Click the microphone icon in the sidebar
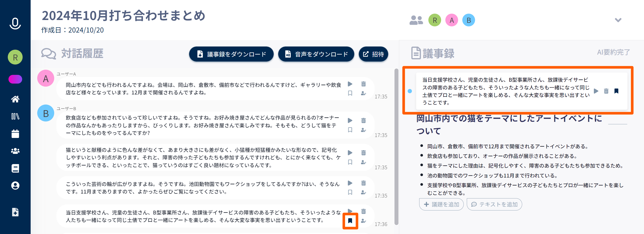Viewport: 644px width, 234px height. point(15,24)
